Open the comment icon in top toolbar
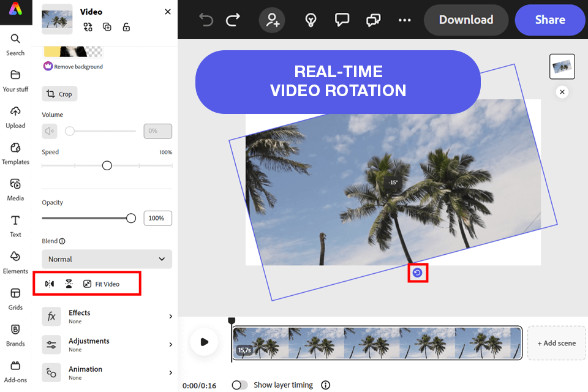The image size is (588, 392). (342, 20)
